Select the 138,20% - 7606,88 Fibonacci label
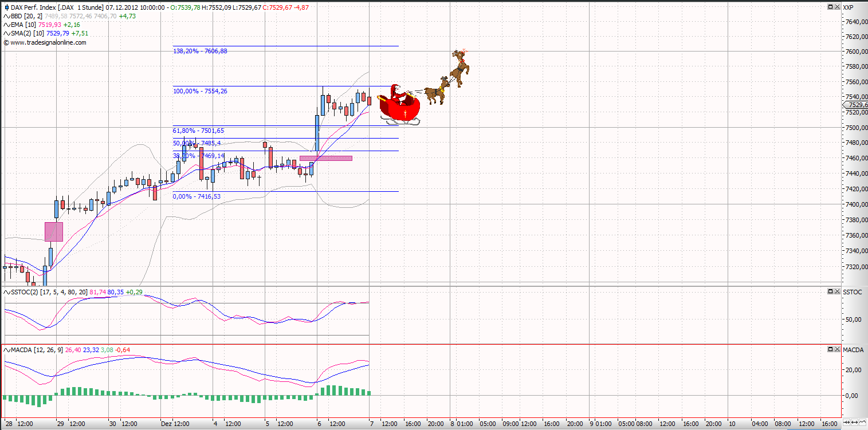The image size is (868, 430). point(200,51)
